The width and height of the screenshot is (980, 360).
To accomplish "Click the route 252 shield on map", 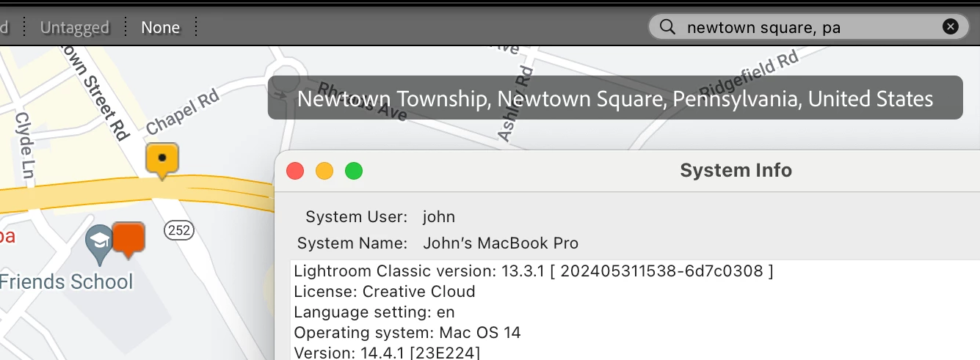I will pyautogui.click(x=179, y=230).
